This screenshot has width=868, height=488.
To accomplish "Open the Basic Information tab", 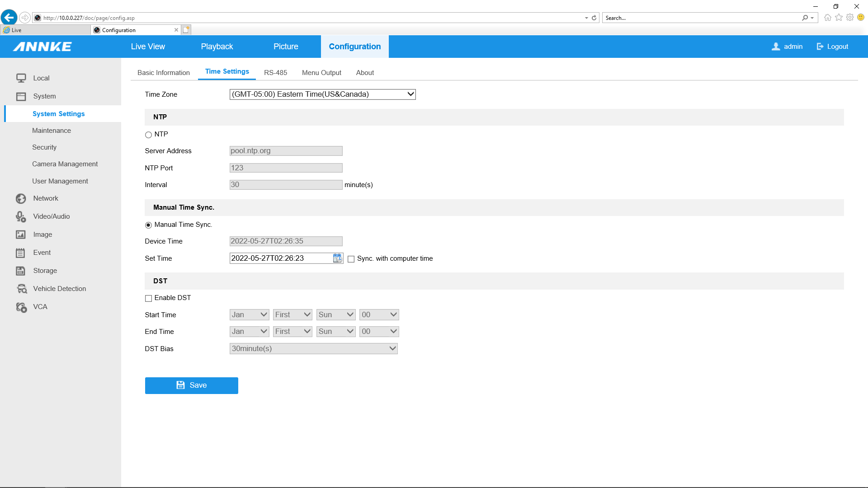I will (x=164, y=73).
